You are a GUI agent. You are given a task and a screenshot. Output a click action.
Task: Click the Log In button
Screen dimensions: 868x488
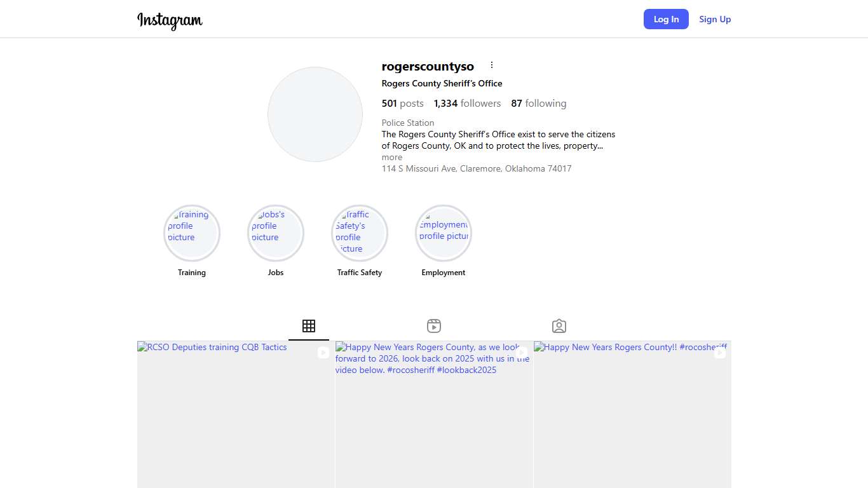[666, 19]
